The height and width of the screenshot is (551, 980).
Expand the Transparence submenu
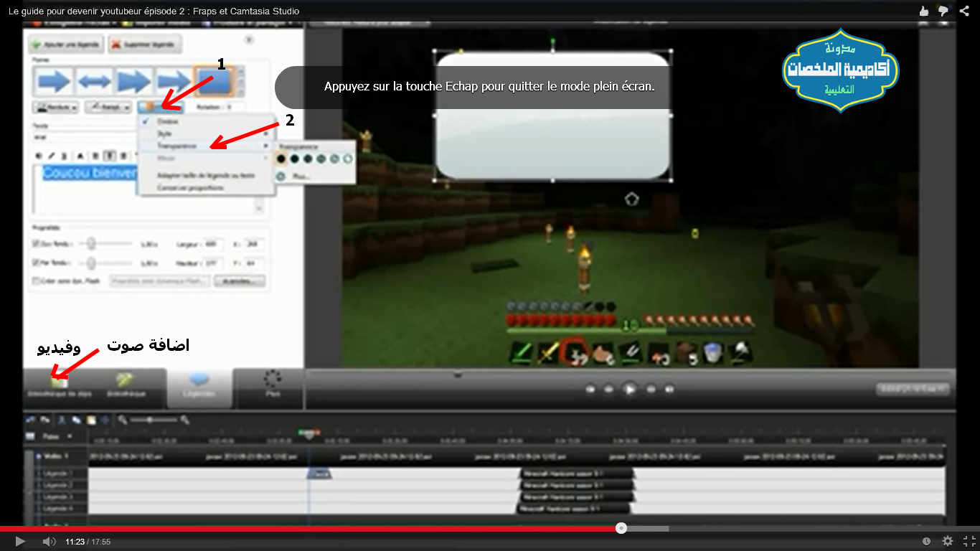tap(205, 146)
